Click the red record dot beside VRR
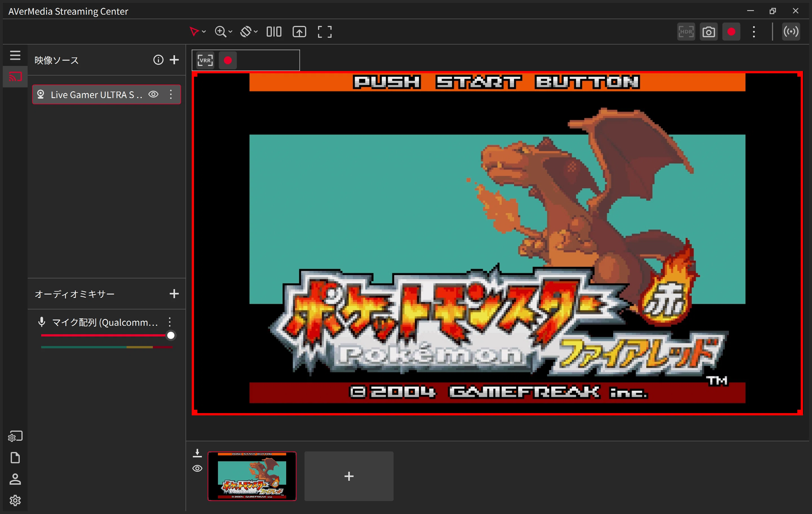This screenshot has width=812, height=514. pos(228,60)
